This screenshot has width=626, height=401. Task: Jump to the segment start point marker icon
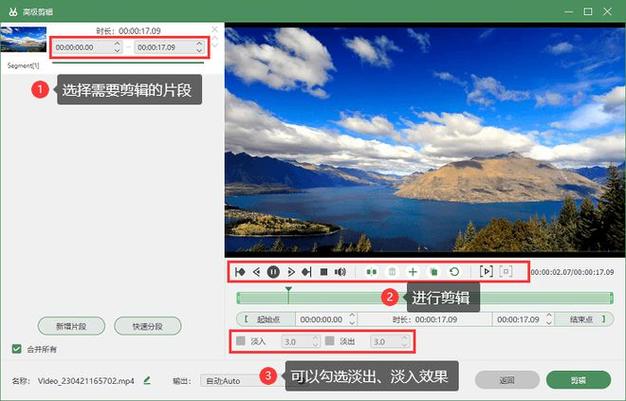[x=240, y=272]
